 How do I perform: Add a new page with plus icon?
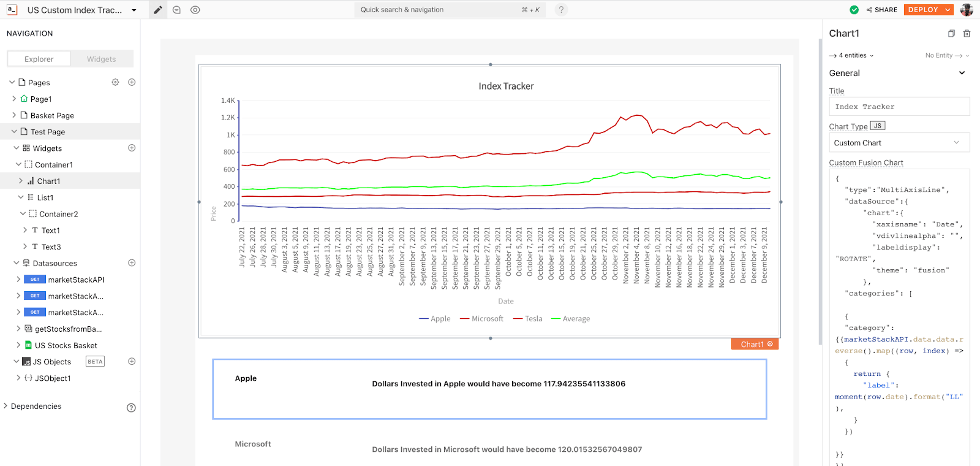[x=132, y=82]
